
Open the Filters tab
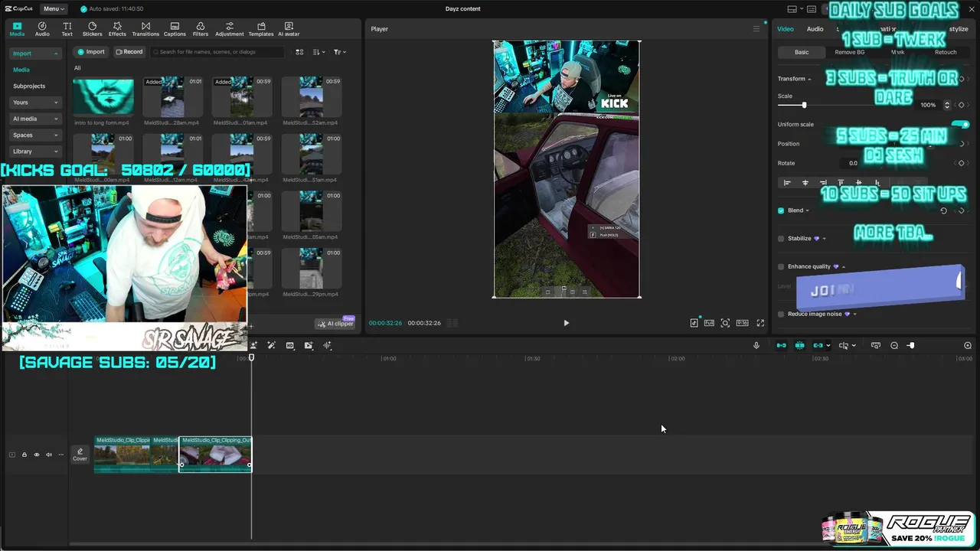(x=201, y=29)
